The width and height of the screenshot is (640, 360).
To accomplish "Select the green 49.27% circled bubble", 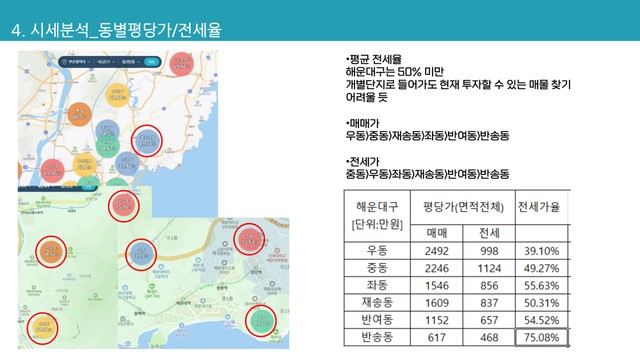I will click(x=261, y=321).
